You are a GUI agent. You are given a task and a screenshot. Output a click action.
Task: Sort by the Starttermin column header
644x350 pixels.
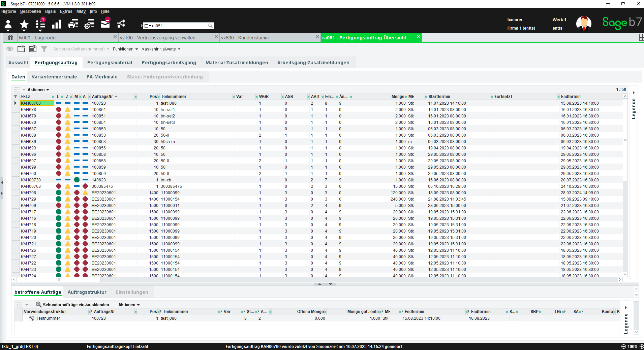click(439, 97)
